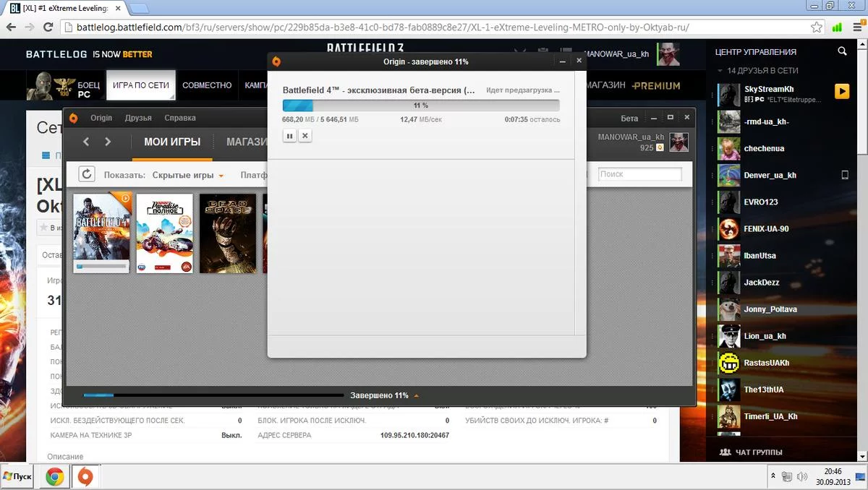Go forward using Origin's right arrow
Viewport: 868px width, 490px height.
(108, 142)
